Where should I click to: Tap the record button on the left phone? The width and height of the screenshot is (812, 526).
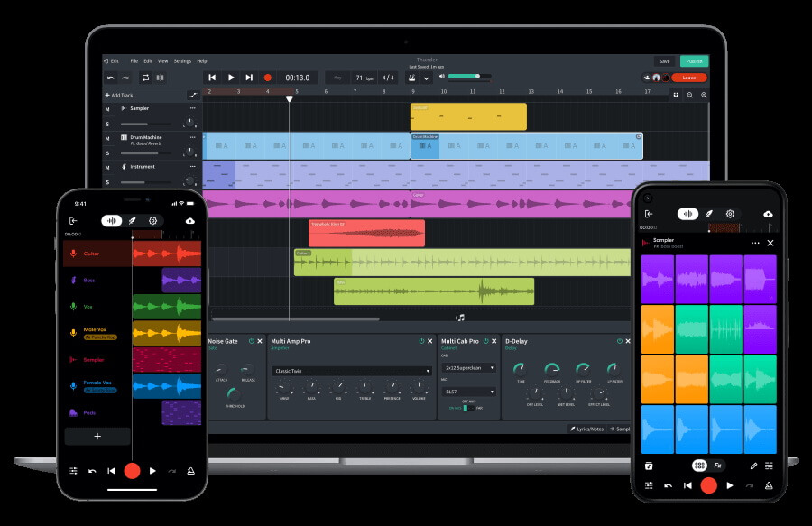click(x=132, y=471)
